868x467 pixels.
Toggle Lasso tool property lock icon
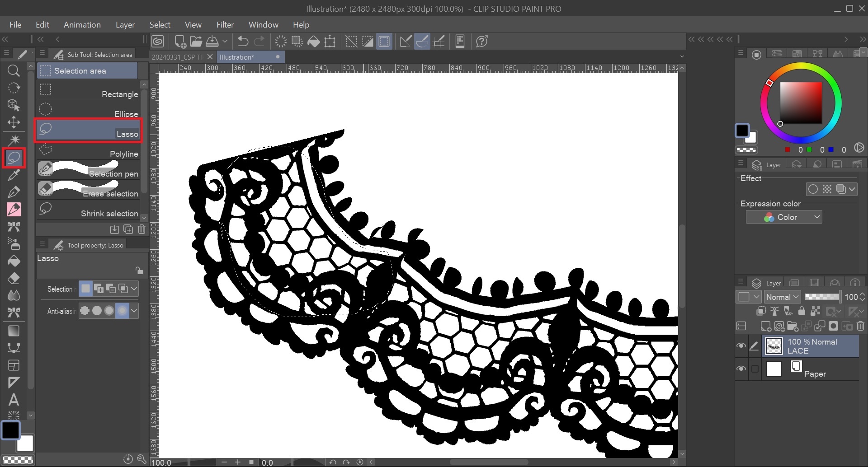click(x=139, y=271)
